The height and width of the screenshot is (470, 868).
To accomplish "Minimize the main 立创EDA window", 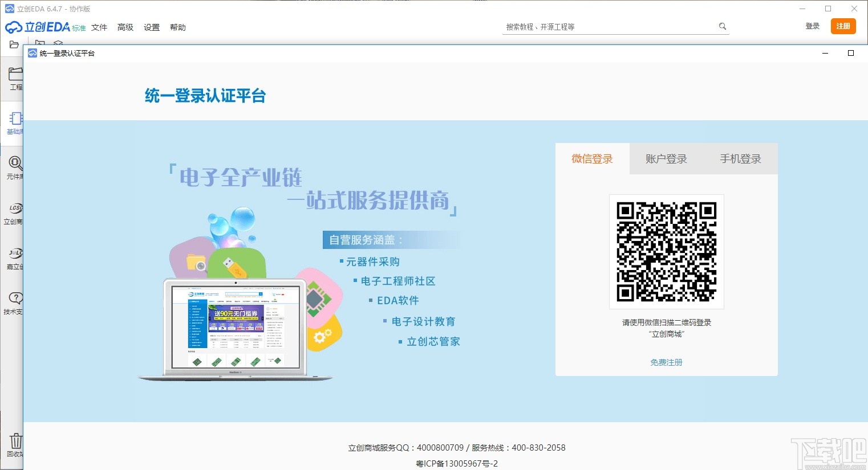I will 802,9.
